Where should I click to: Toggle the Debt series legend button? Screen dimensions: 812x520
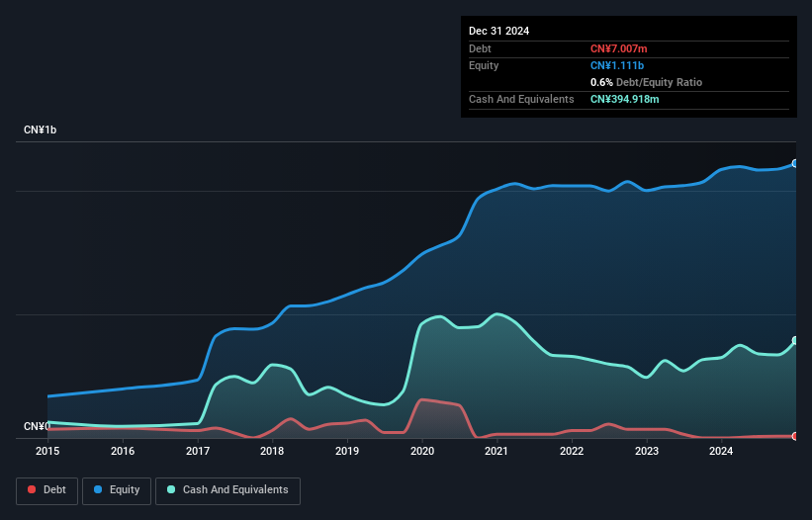click(x=47, y=490)
